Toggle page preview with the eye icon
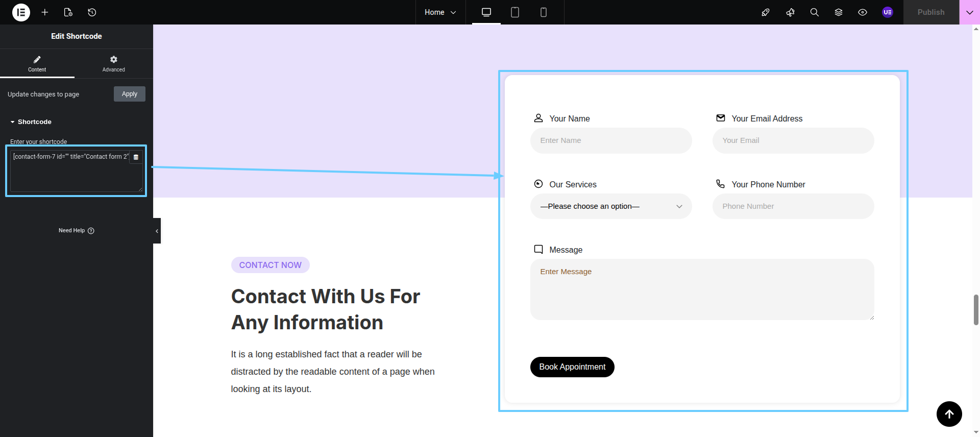The height and width of the screenshot is (437, 980). (862, 12)
